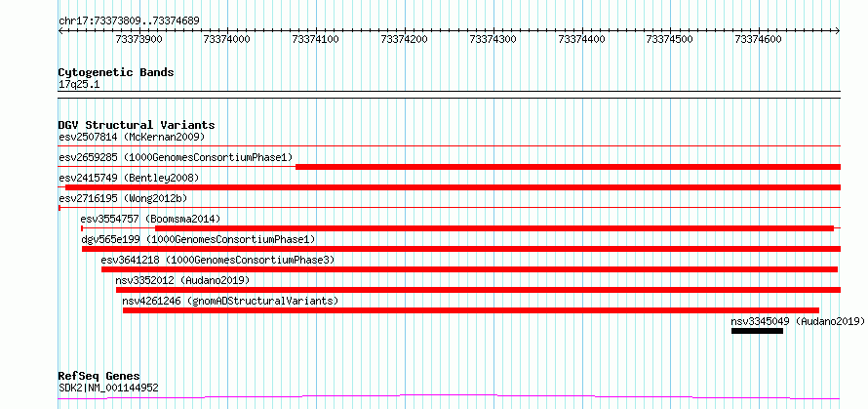Select the esv2415749 red variant bar

pos(453,187)
